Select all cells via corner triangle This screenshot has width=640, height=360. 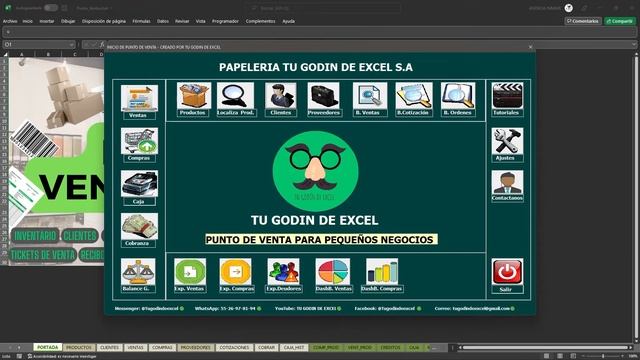click(5, 54)
